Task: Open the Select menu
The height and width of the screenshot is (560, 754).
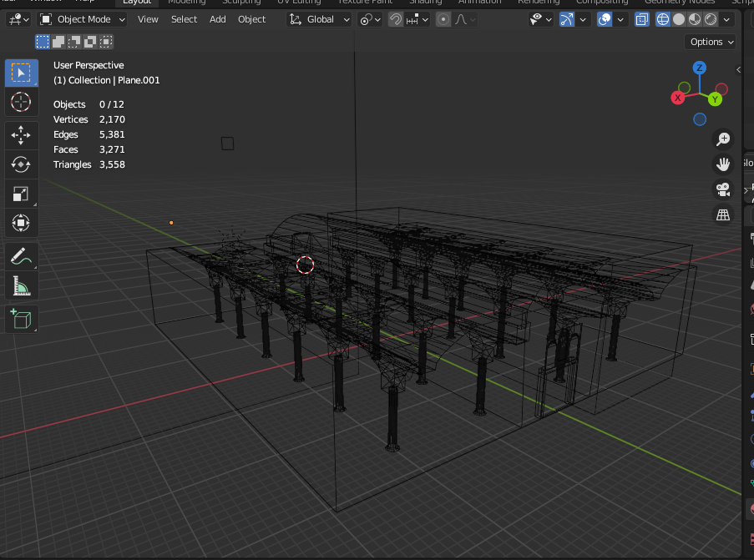Action: click(x=184, y=19)
